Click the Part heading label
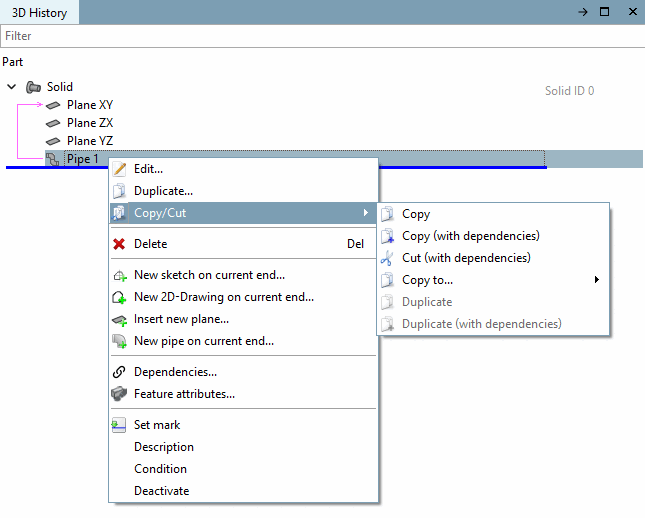This screenshot has height=518, width=645. click(13, 62)
